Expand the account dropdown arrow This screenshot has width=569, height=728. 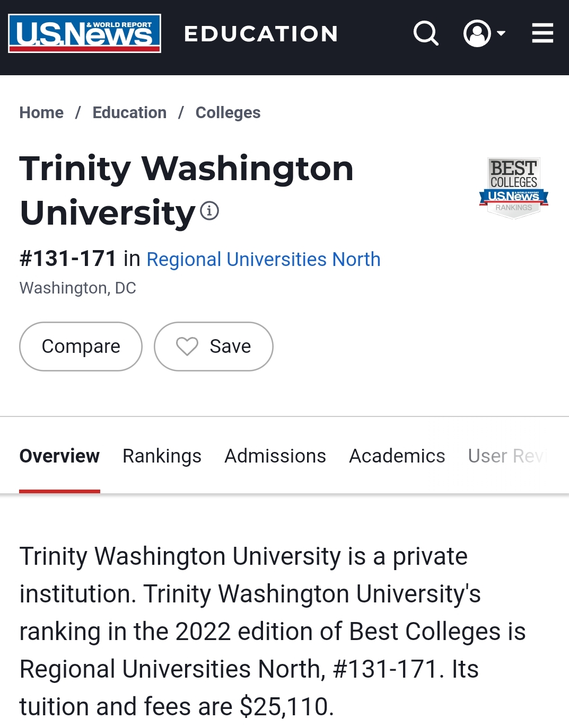point(501,33)
